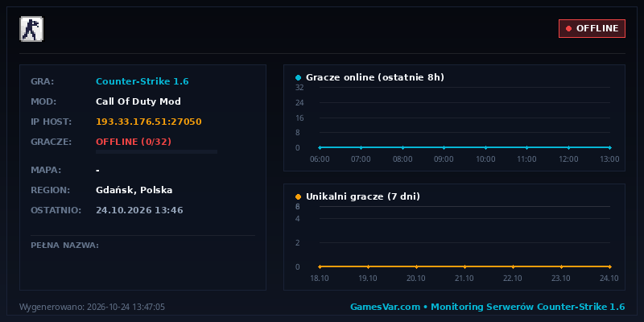Click the 07:00 data point on players chart
644x322 pixels.
tap(361, 147)
